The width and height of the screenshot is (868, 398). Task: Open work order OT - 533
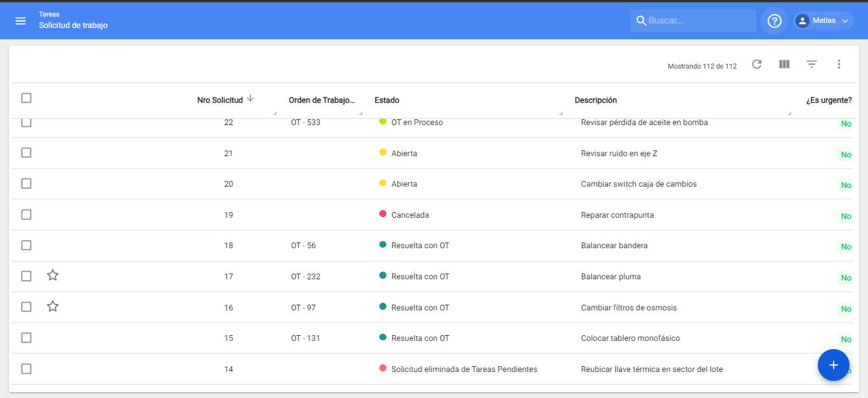[306, 123]
